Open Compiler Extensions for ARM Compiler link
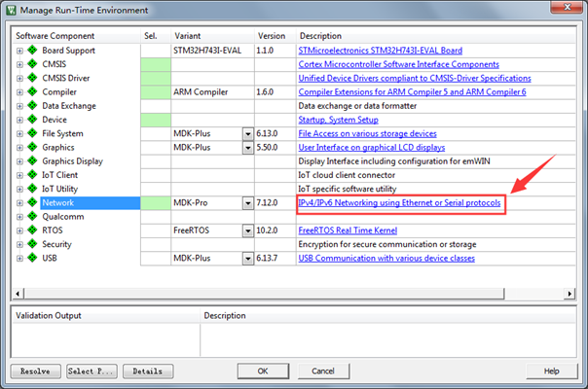The image size is (588, 389). (x=412, y=91)
